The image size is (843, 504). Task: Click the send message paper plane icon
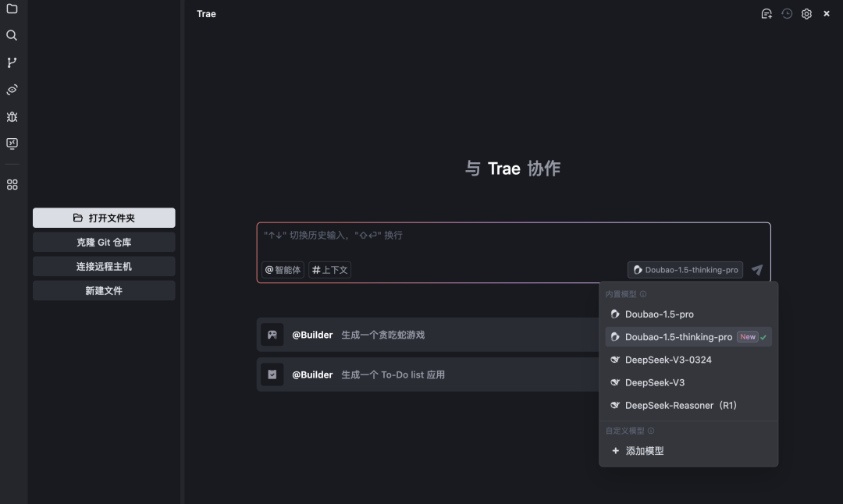click(x=756, y=270)
